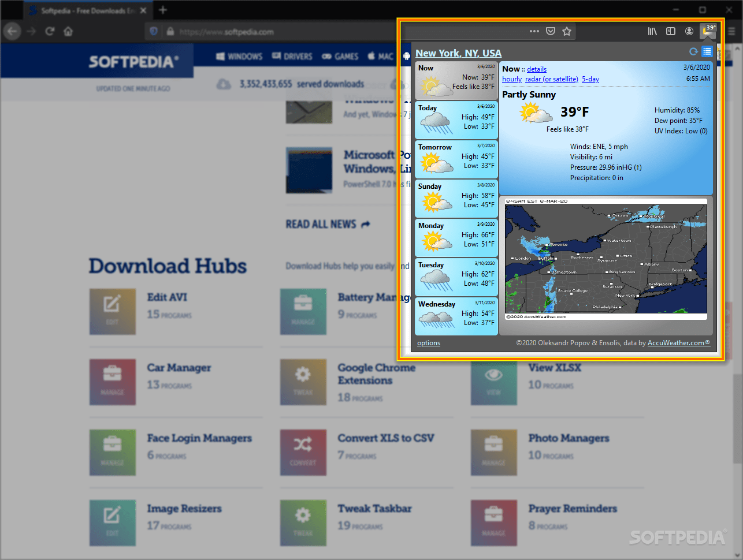
Task: Open the extension options link
Action: click(x=429, y=343)
